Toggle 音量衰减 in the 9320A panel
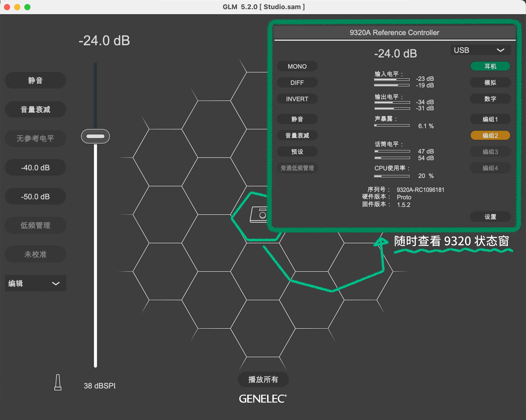The image size is (526, 420). (297, 135)
